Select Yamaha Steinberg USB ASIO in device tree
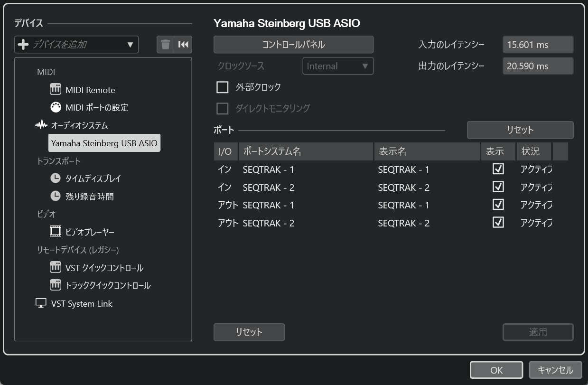This screenshot has height=385, width=588. tap(104, 143)
